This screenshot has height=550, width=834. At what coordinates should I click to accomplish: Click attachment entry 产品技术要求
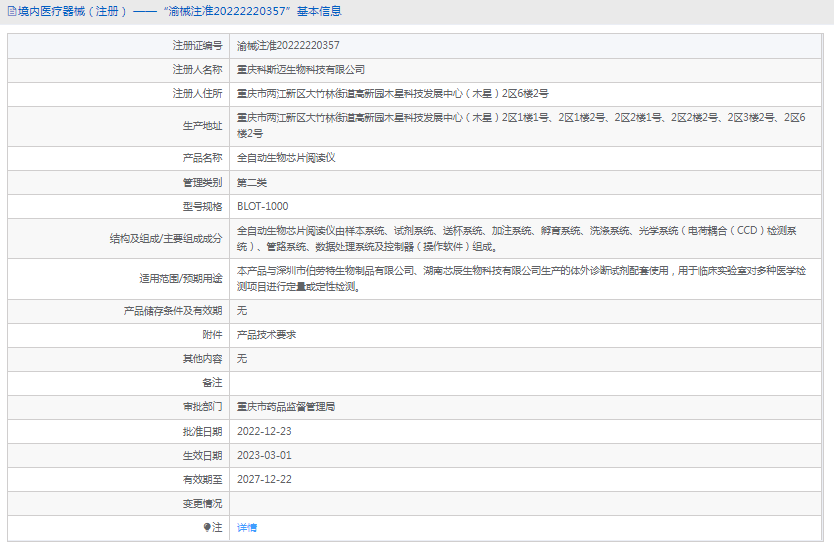[266, 335]
